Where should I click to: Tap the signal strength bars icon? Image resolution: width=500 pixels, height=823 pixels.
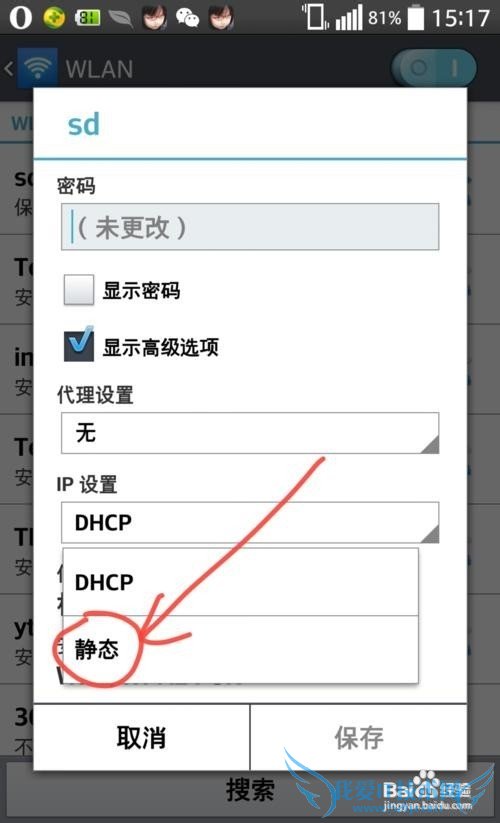pyautogui.click(x=349, y=18)
